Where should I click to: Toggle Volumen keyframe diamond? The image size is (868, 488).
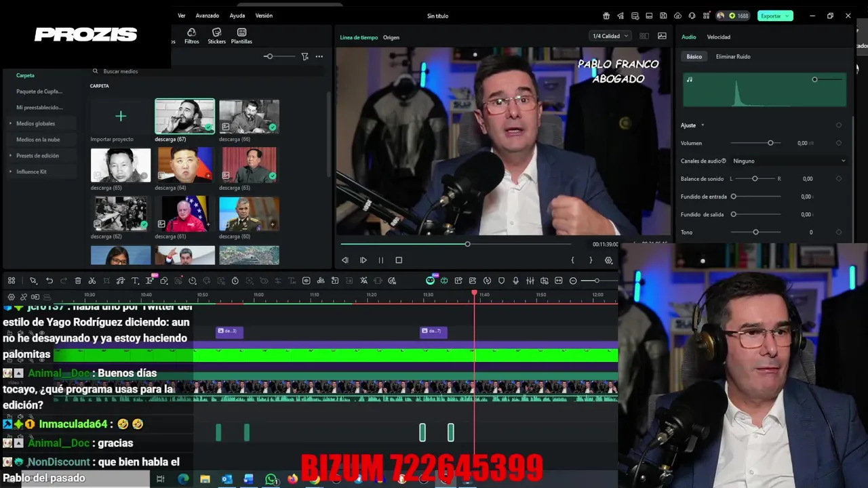[x=839, y=143]
